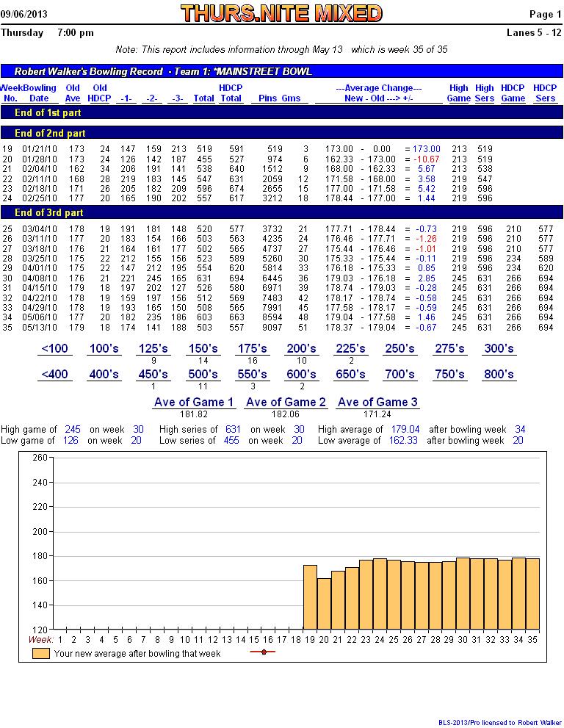Click the 125's games category link

[x=153, y=349]
